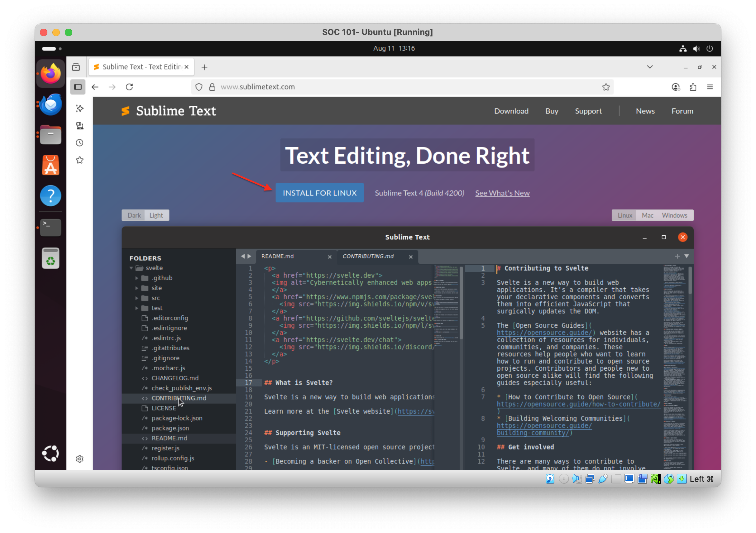The image size is (756, 533).
Task: Click the Install for Linux button
Action: pos(319,193)
